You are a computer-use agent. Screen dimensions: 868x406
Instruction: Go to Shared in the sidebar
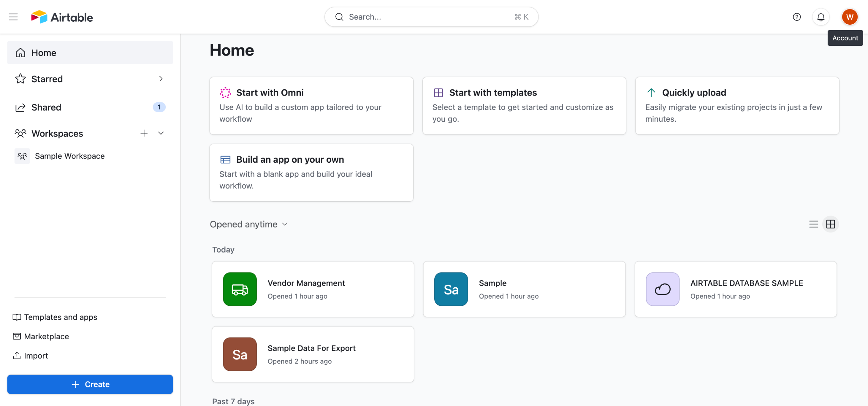[x=46, y=107]
